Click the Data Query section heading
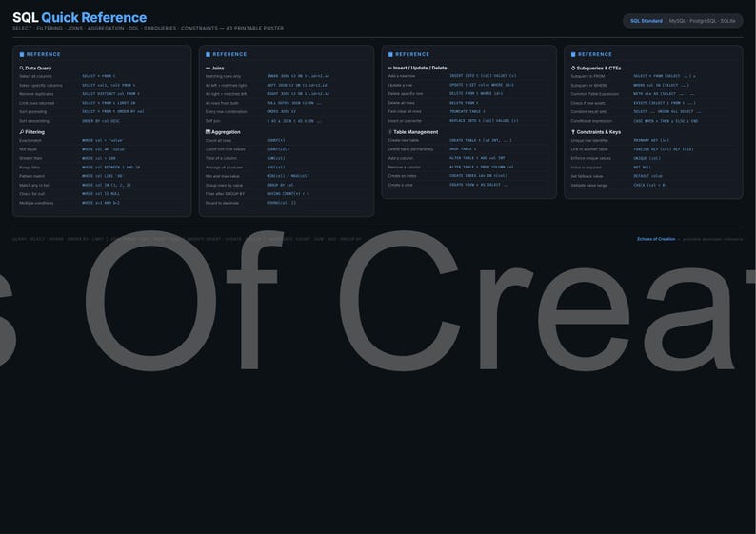 coord(38,68)
